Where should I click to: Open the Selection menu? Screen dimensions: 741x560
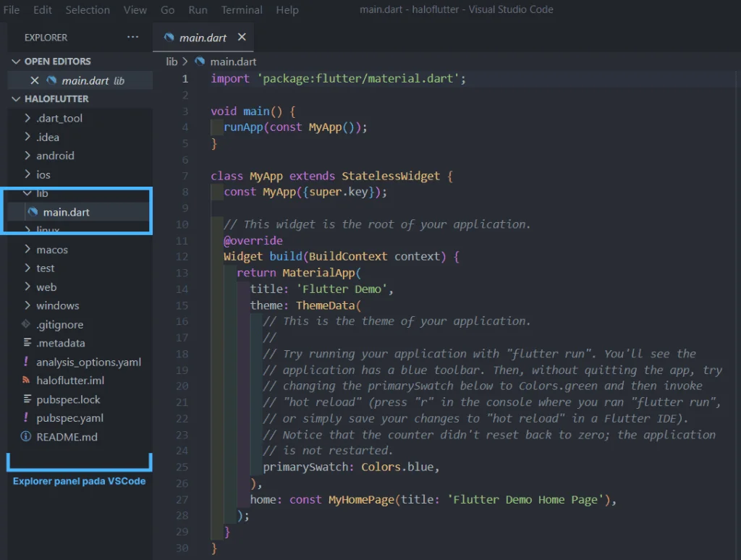pyautogui.click(x=88, y=9)
